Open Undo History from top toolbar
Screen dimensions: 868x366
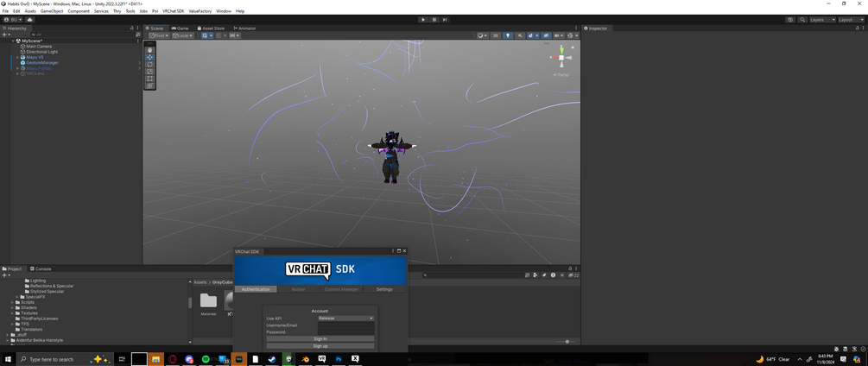click(790, 20)
